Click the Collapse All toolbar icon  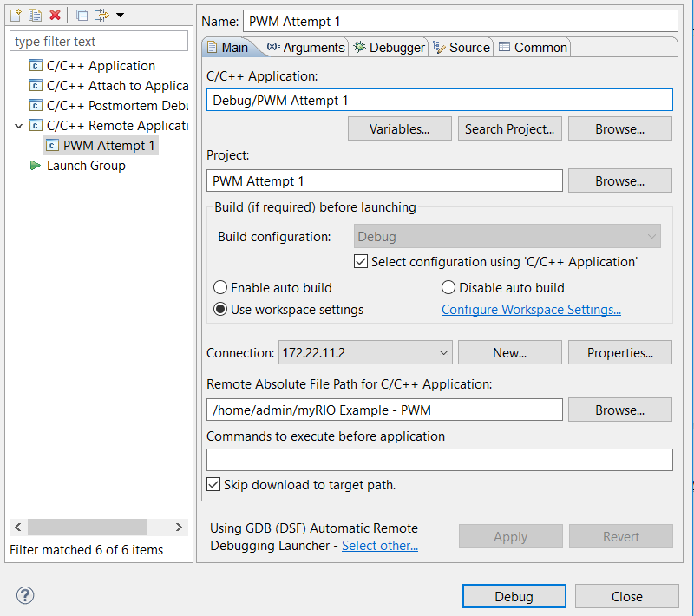coord(82,15)
